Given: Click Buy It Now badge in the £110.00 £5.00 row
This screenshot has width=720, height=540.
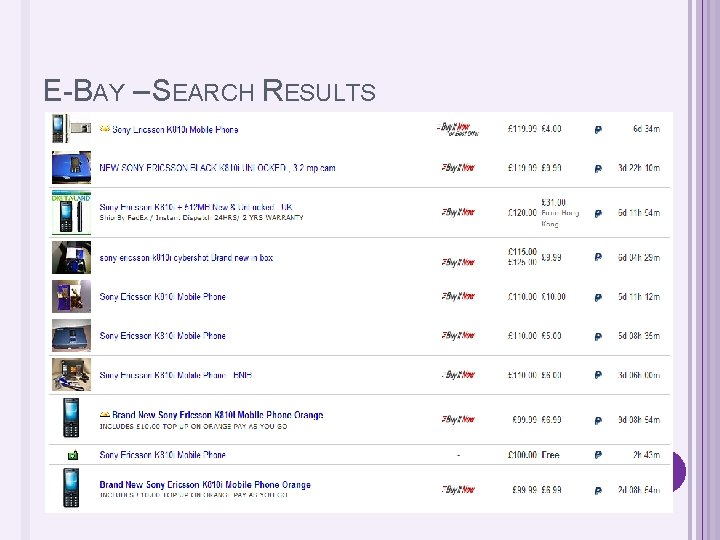Looking at the screenshot, I should click(458, 335).
